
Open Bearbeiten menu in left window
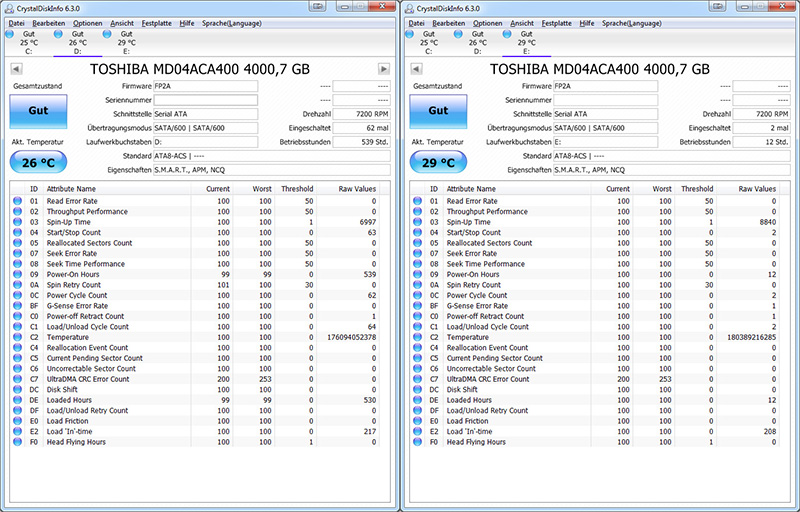[x=48, y=23]
